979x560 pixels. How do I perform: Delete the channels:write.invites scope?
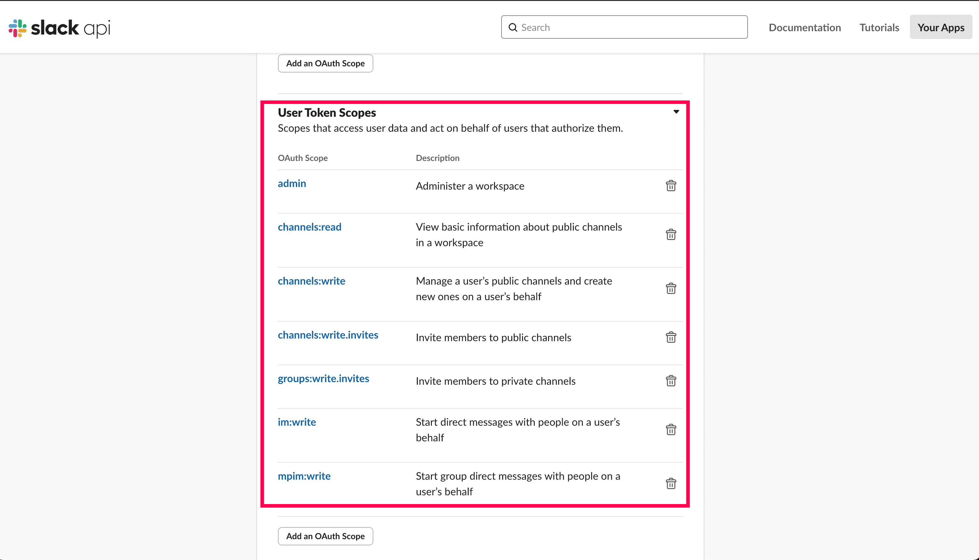pos(671,337)
